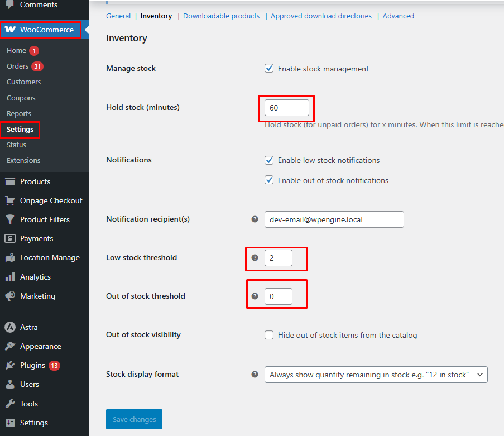The height and width of the screenshot is (436, 504).
Task: Click help icon next to Notification recipient(s)
Action: click(255, 219)
